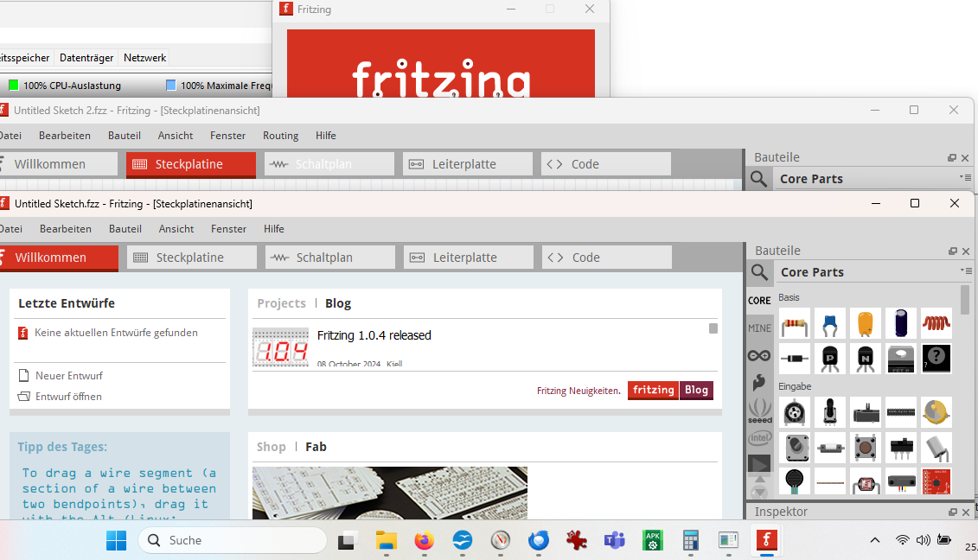This screenshot has width=978, height=560.
Task: Show hidden system tray icons
Action: 874,540
